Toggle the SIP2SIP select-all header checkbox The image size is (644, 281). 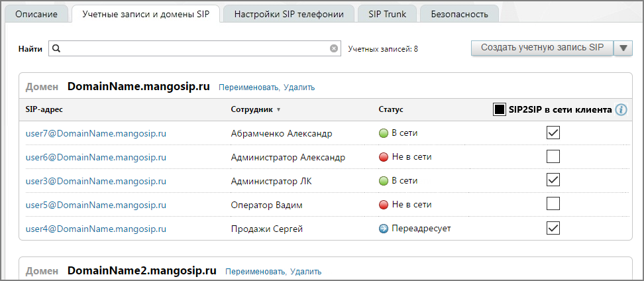pyautogui.click(x=499, y=110)
